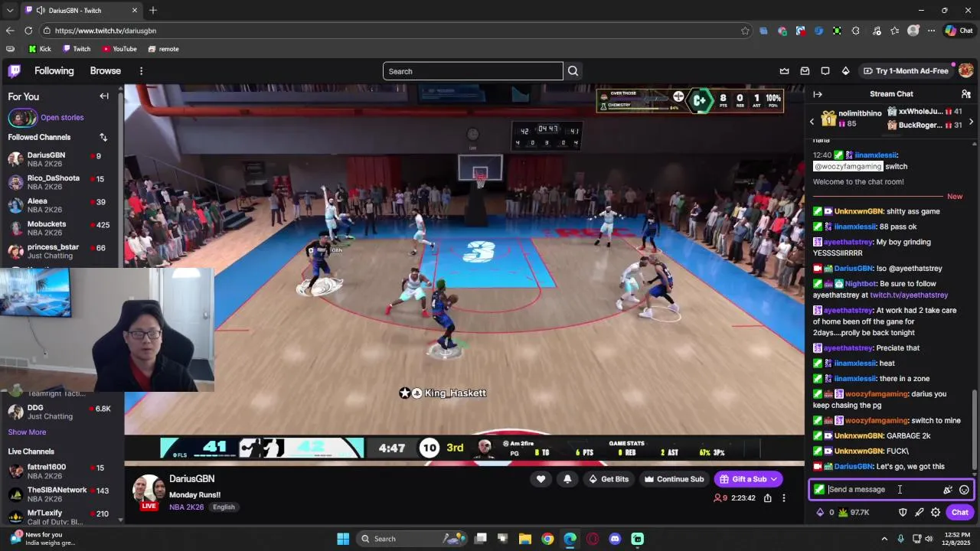The height and width of the screenshot is (551, 980).
Task: Collapse the Stream Chat panel
Action: click(818, 94)
